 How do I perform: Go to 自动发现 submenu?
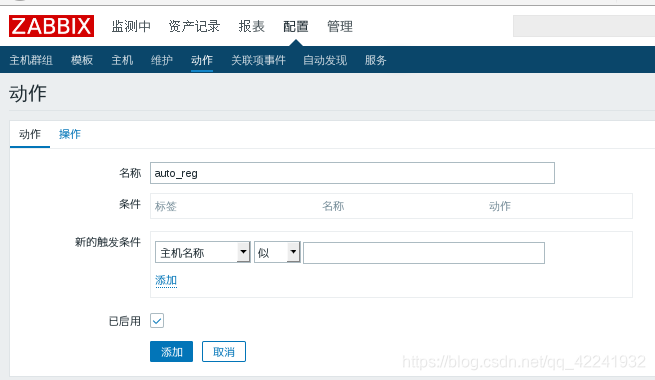[x=325, y=60]
